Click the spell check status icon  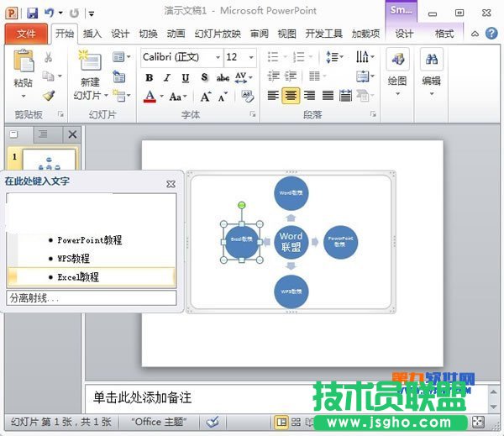213,422
